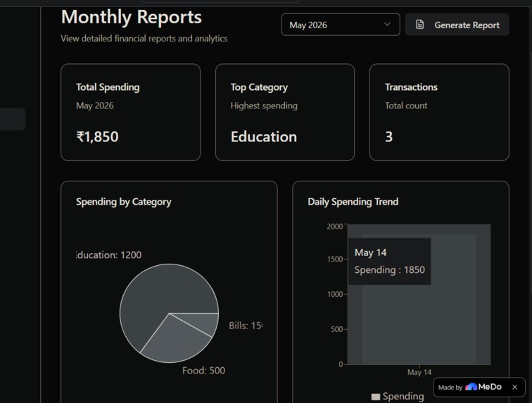The image size is (532, 403).
Task: Click the Spending by Category heading
Action: click(x=124, y=202)
